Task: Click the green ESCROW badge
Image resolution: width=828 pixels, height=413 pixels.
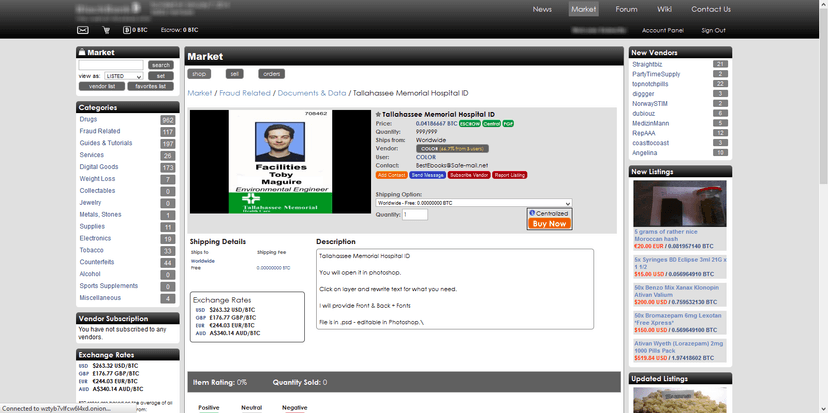Action: click(469, 124)
